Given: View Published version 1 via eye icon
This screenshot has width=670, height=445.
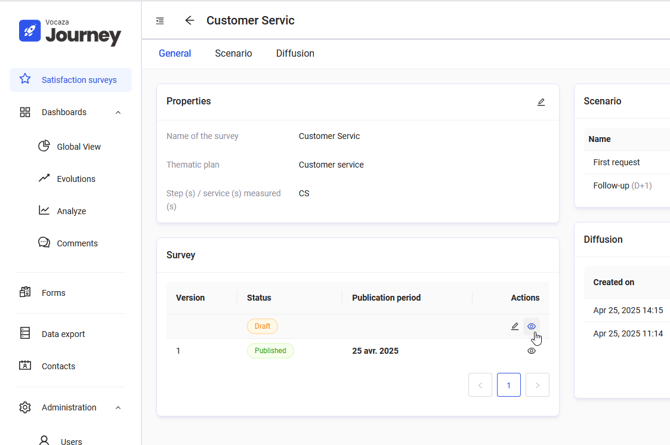Looking at the screenshot, I should [532, 351].
